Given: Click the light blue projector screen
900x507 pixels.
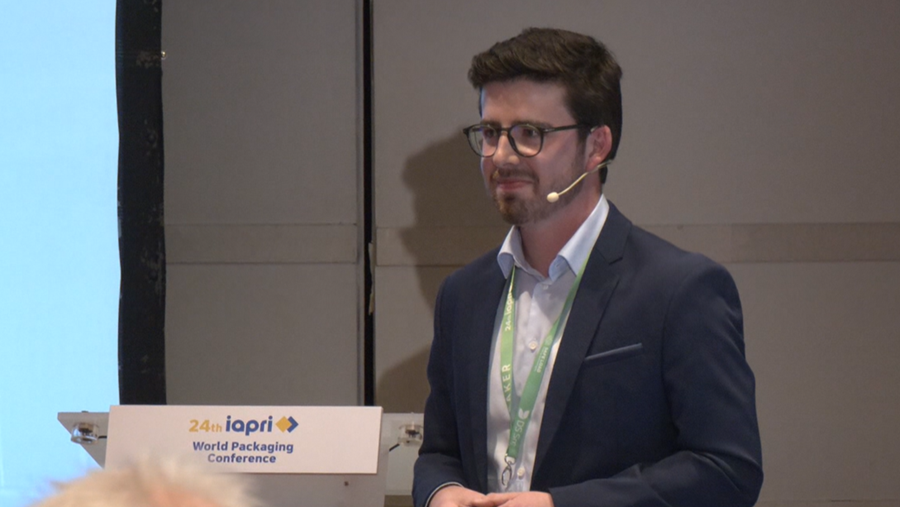Looking at the screenshot, I should coord(55,200).
